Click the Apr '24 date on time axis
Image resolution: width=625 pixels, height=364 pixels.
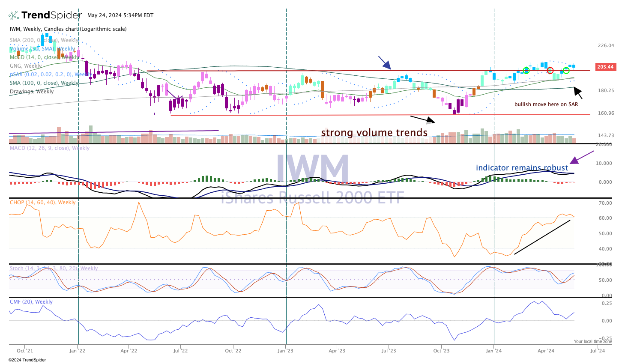tap(546, 351)
